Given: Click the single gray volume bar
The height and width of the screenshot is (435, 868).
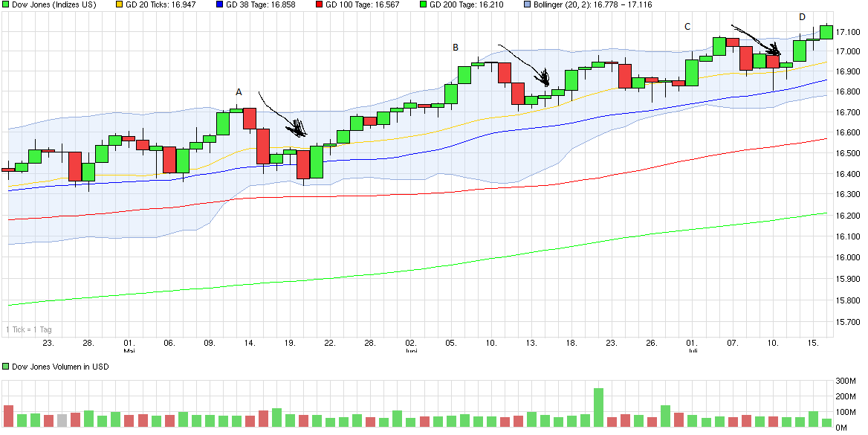Looking at the screenshot, I should [62, 421].
